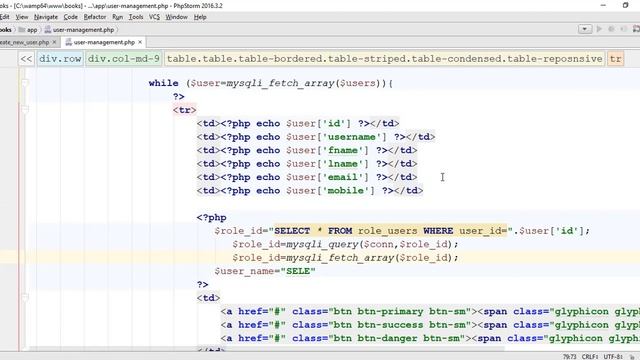Click the btn-success anchor line

pos(430,325)
